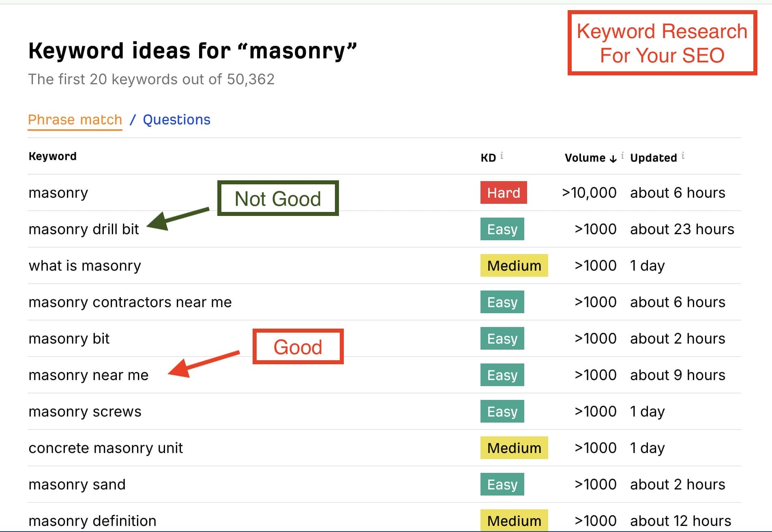Click the red Hard difficulty badge for masonry
This screenshot has height=532, width=772.
click(x=503, y=192)
